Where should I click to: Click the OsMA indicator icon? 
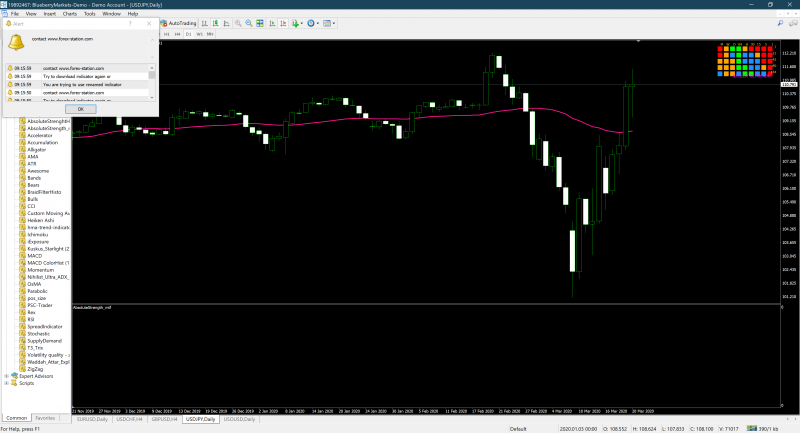22,284
